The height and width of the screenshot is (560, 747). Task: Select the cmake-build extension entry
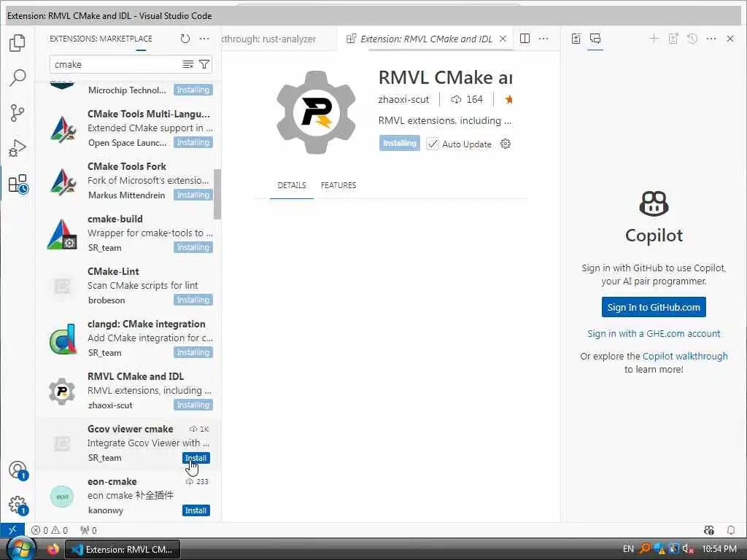click(x=128, y=233)
